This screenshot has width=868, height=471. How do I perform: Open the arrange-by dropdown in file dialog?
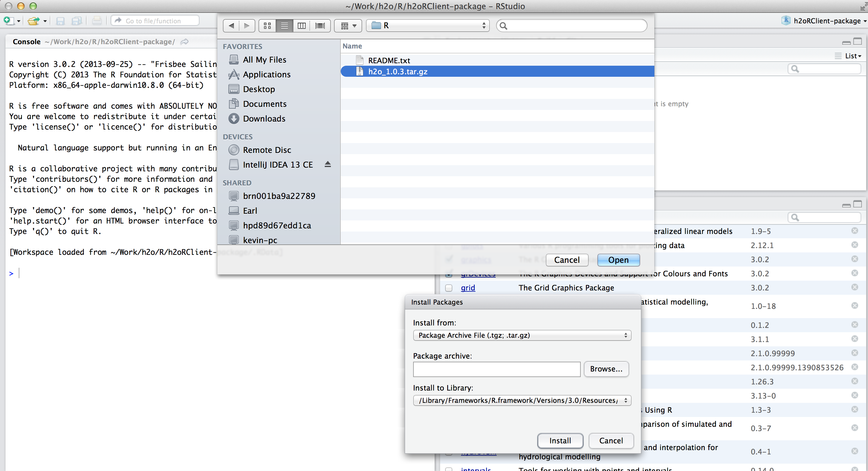[x=348, y=25]
